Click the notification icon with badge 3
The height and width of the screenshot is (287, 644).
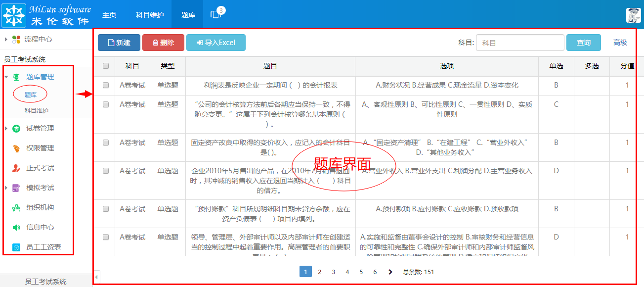215,14
